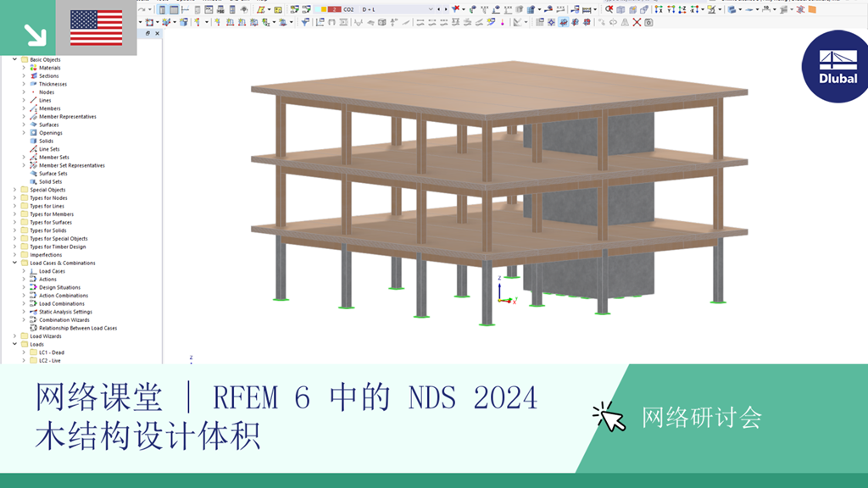Image resolution: width=868 pixels, height=488 pixels.
Task: Collapse Load Cases & Combinations folder
Action: click(15, 263)
